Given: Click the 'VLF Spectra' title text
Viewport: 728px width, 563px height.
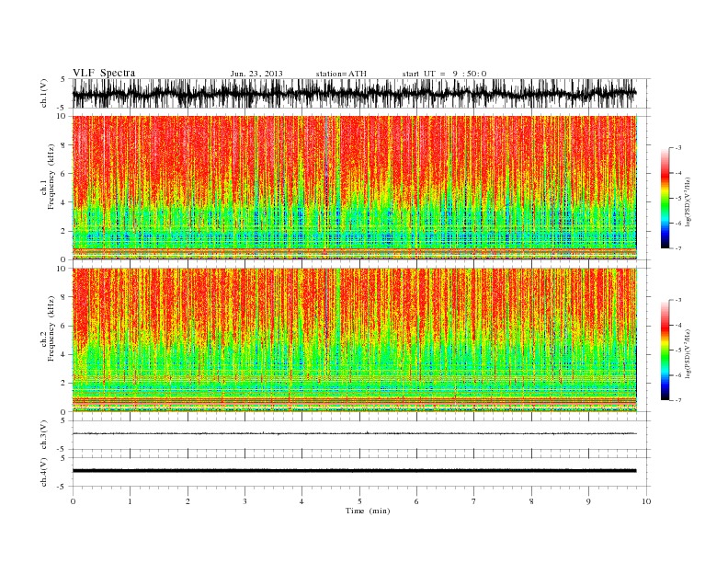Looking at the screenshot, I should 104,73.
